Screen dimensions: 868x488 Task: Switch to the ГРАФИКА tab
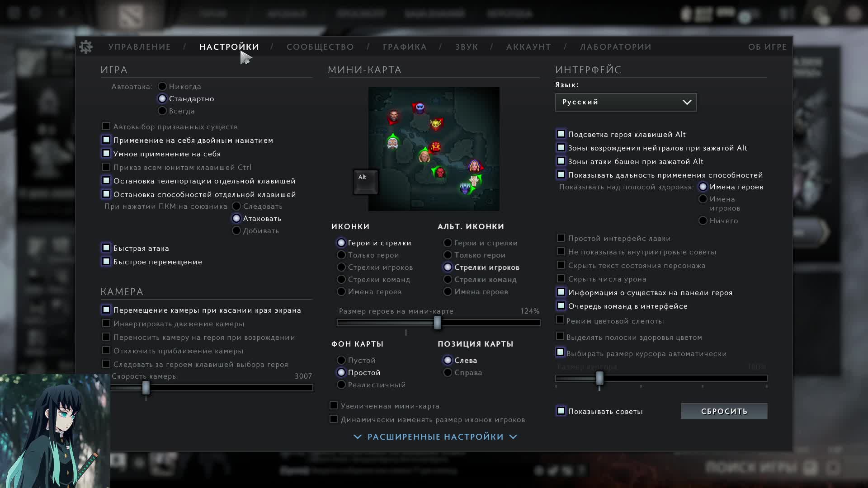click(x=405, y=47)
